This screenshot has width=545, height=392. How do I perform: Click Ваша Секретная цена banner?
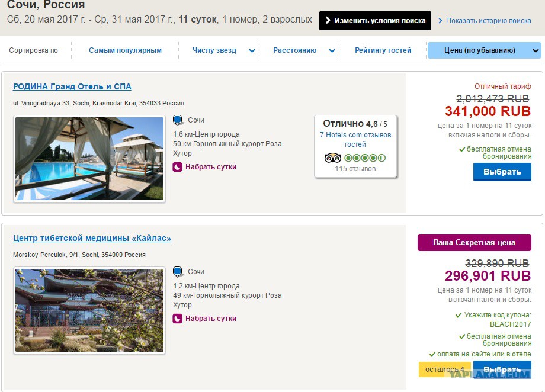click(474, 243)
